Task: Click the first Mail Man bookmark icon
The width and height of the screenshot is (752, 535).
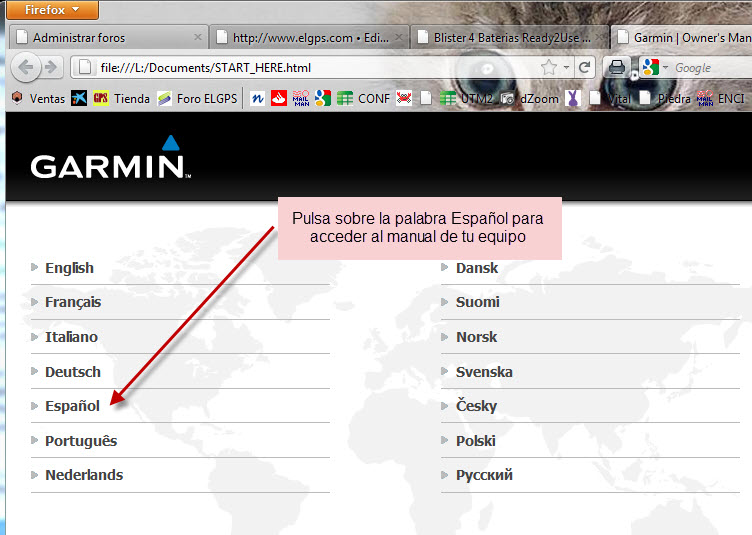Action: pos(301,98)
